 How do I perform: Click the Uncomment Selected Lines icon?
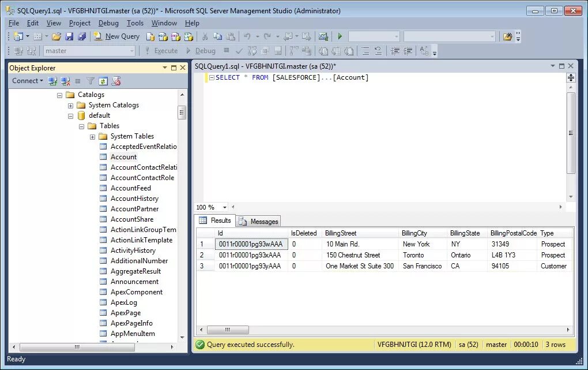click(x=378, y=51)
